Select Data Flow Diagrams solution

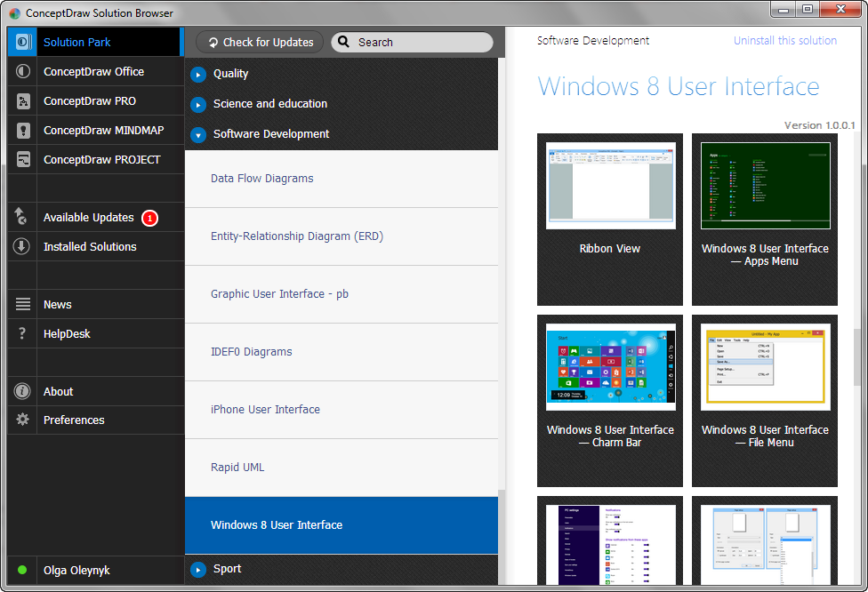[341, 179]
